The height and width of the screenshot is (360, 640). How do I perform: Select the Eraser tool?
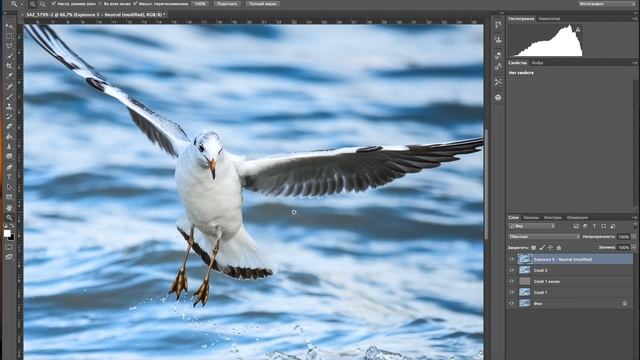(x=9, y=127)
